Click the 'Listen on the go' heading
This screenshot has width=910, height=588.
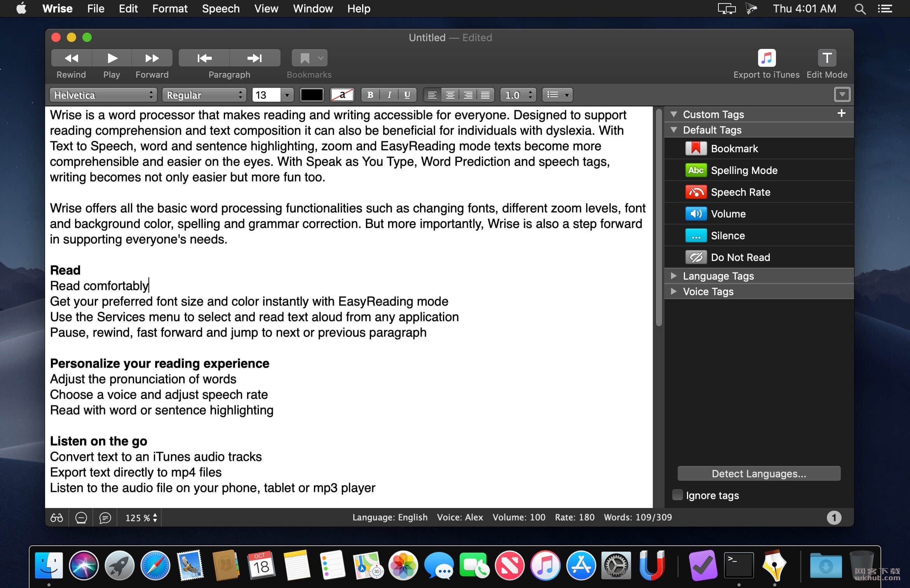(x=99, y=441)
